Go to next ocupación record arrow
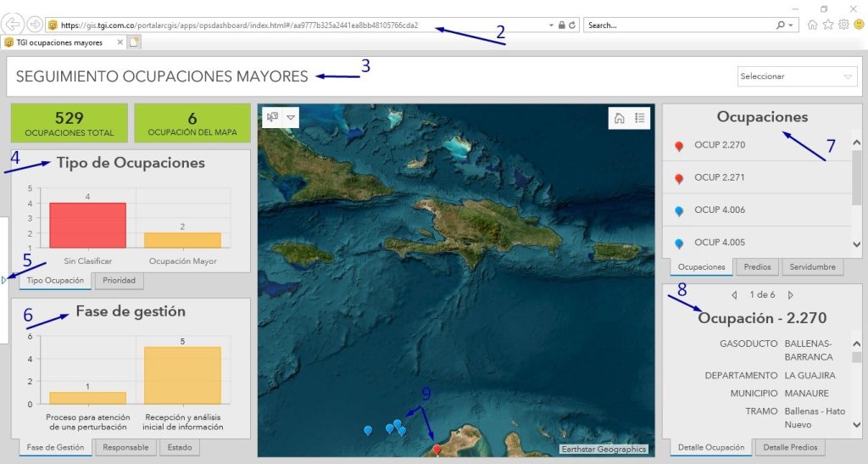868x464 pixels. [x=791, y=295]
